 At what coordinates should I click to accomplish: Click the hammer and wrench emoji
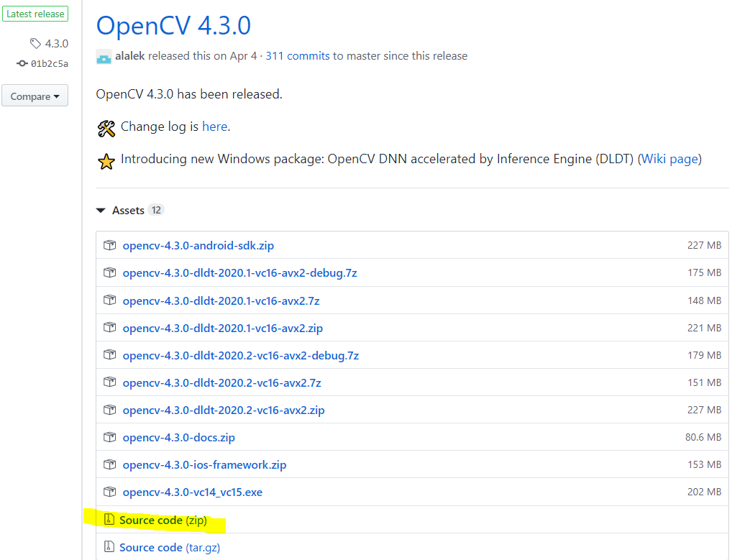point(106,129)
